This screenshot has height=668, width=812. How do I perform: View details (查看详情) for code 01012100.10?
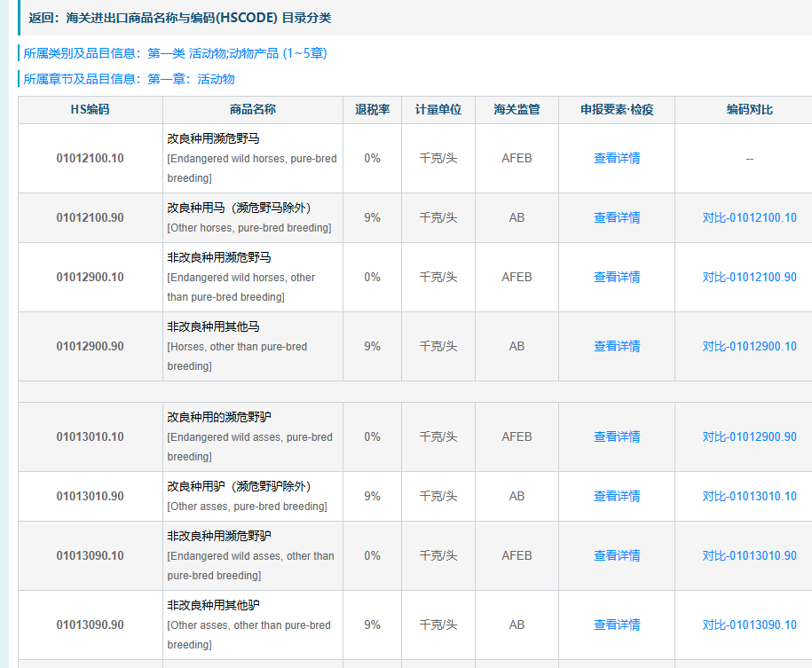[616, 159]
